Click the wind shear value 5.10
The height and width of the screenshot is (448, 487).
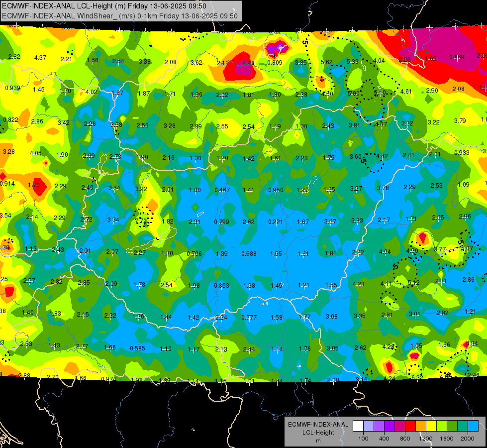click(380, 92)
